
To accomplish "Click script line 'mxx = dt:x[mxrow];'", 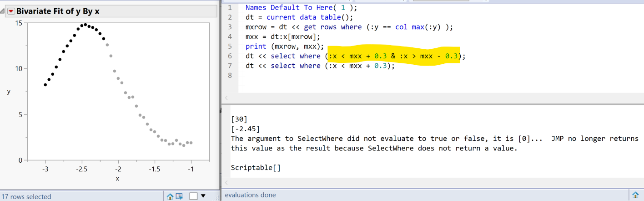I will pos(283,36).
